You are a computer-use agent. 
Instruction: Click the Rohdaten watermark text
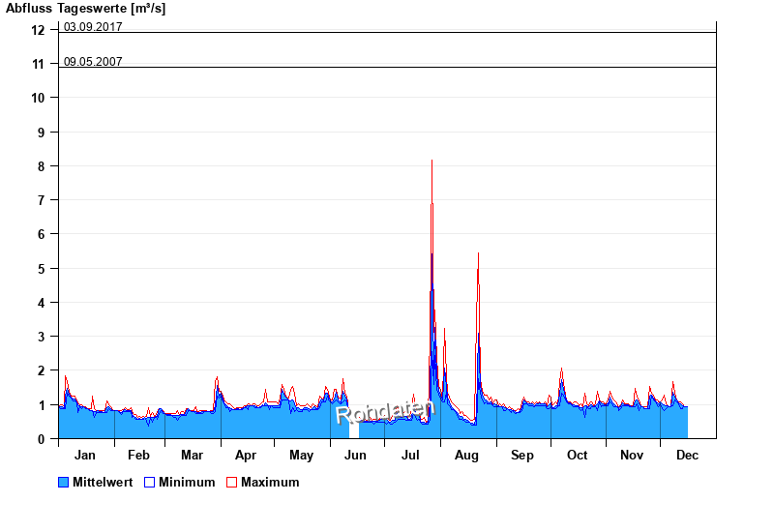385,411
